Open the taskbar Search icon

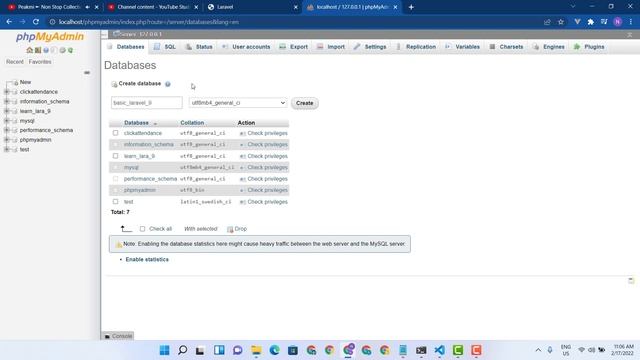point(183,350)
